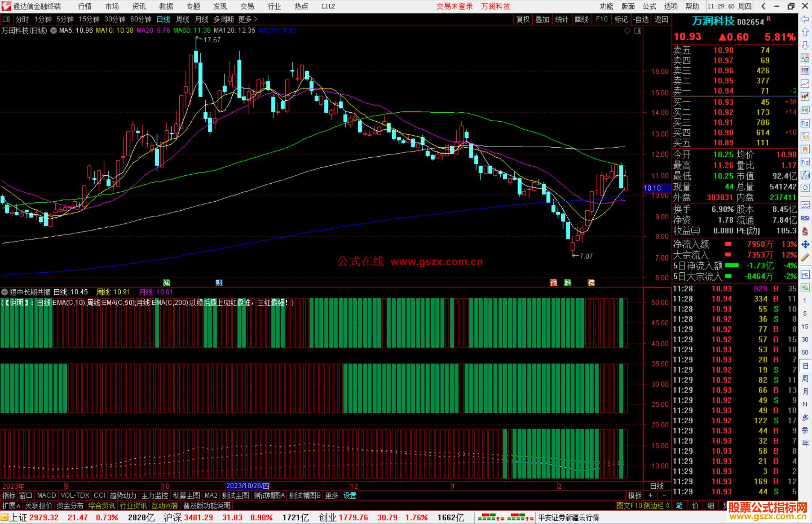
Task: Click the back arrow icon in right sidebar
Action: 805,19
